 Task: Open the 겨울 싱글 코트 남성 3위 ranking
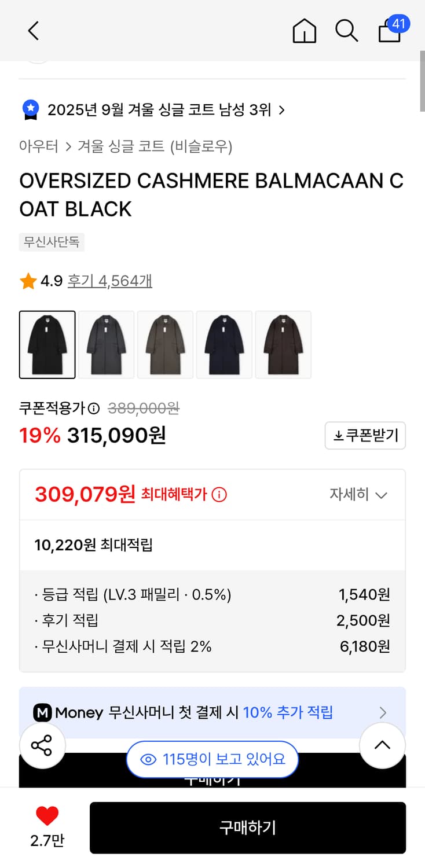pos(159,110)
